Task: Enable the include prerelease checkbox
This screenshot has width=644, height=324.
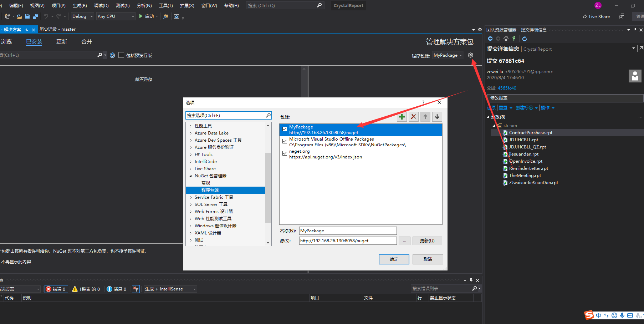Action: [x=121, y=55]
